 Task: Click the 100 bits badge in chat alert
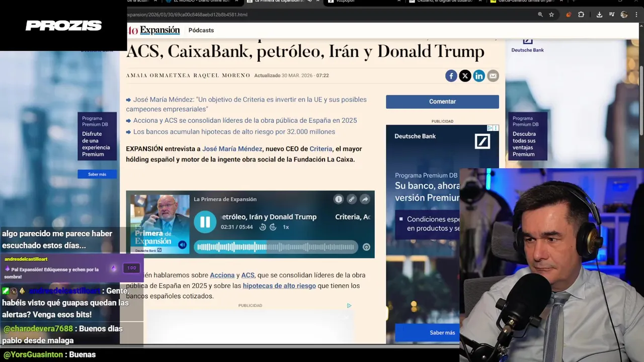pyautogui.click(x=131, y=268)
